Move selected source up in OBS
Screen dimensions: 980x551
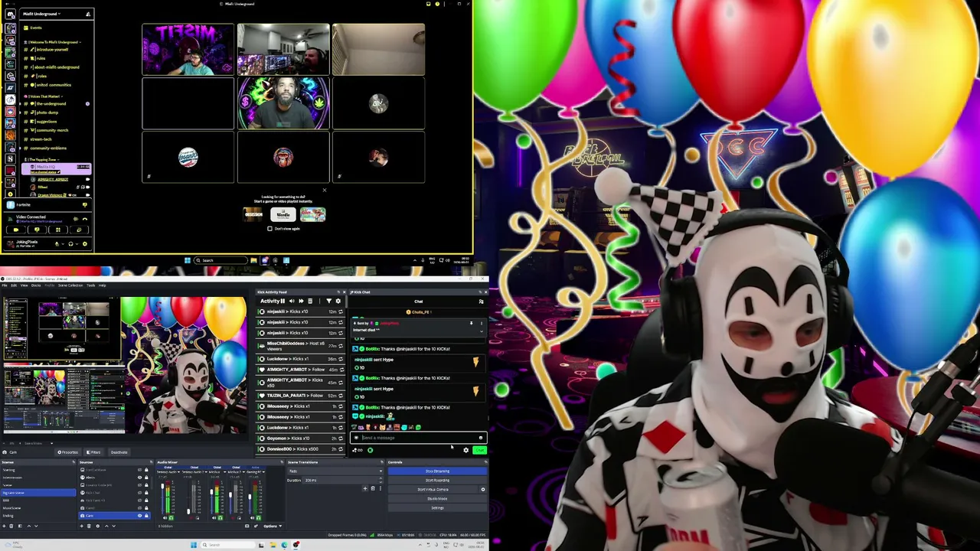106,526
